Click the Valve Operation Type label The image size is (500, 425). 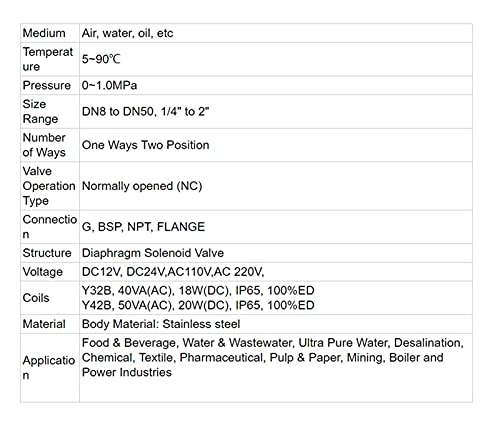pyautogui.click(x=49, y=186)
